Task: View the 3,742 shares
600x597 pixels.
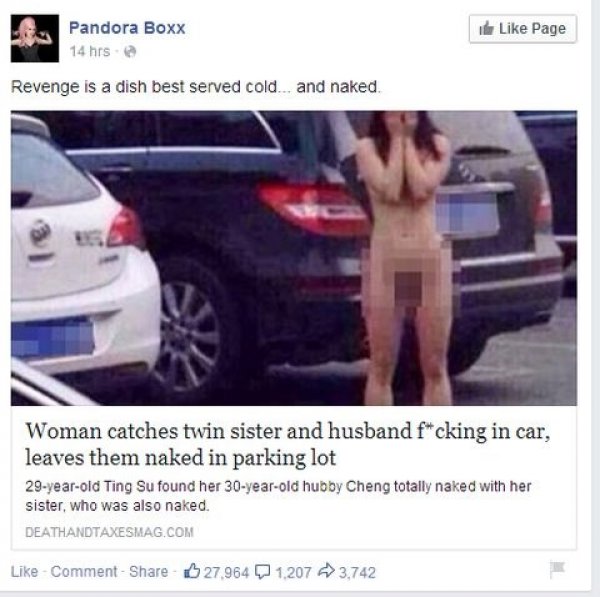Action: (x=357, y=573)
